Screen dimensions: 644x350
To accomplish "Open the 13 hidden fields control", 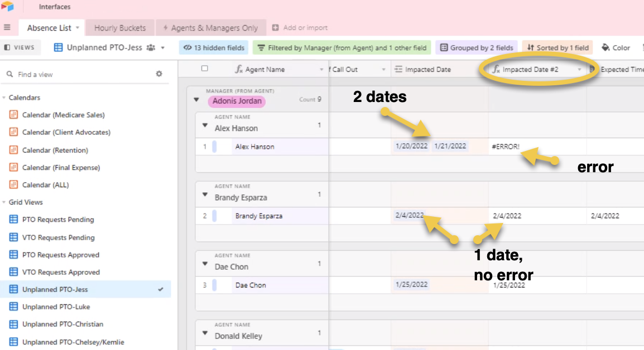I will [214, 47].
